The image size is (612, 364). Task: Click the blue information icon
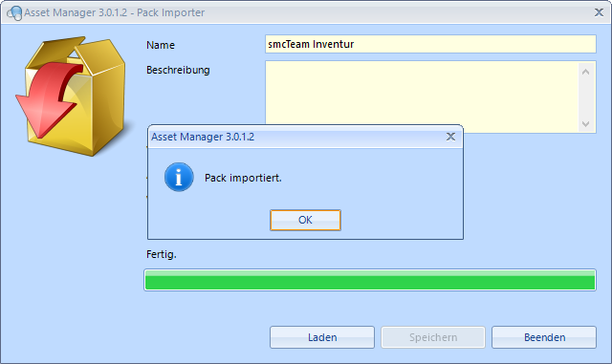[x=179, y=177]
